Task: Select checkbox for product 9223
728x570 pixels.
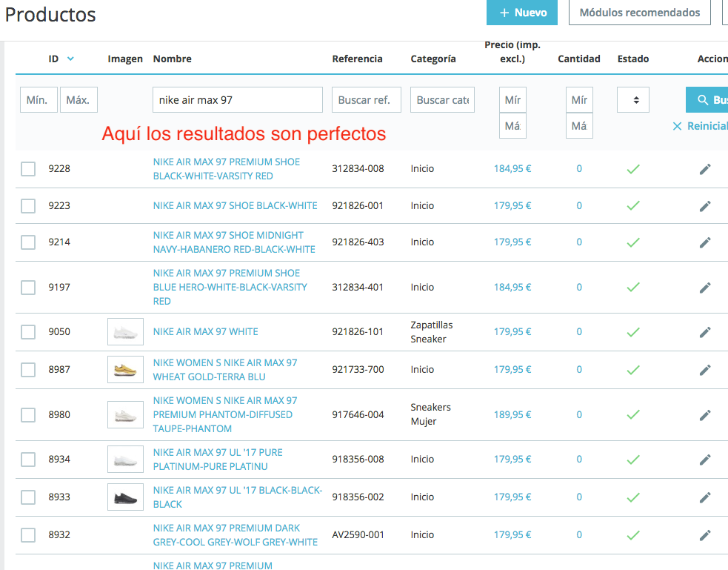Action: click(28, 206)
